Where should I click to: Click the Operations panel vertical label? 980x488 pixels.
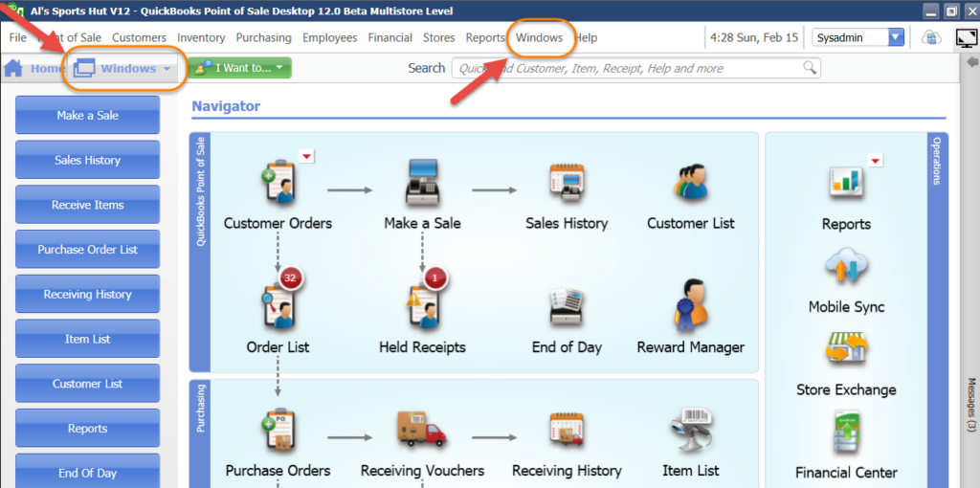(938, 161)
